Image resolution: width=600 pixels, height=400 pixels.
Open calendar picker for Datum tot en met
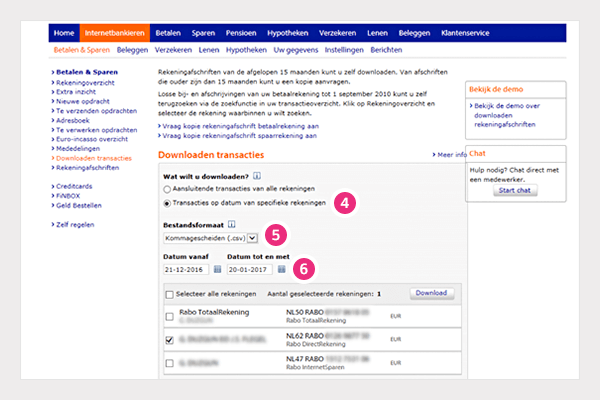pyautogui.click(x=282, y=269)
